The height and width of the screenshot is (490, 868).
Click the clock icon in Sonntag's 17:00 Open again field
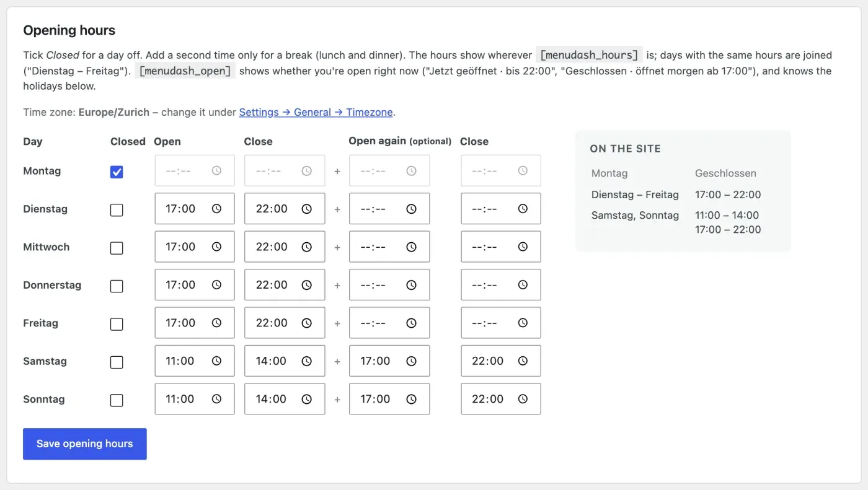pos(411,399)
